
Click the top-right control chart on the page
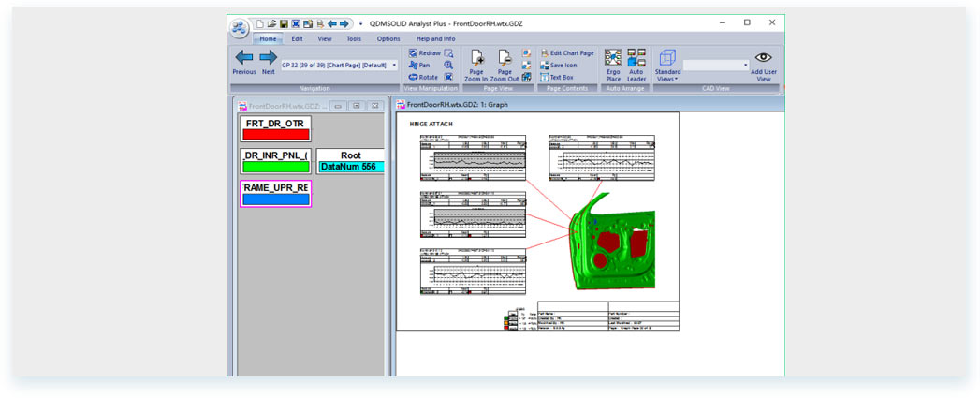pyautogui.click(x=601, y=157)
